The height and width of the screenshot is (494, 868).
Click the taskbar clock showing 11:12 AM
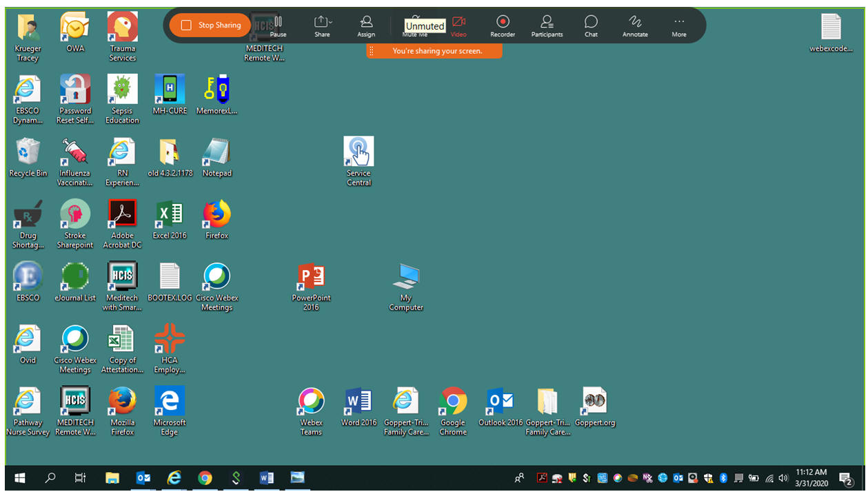811,478
